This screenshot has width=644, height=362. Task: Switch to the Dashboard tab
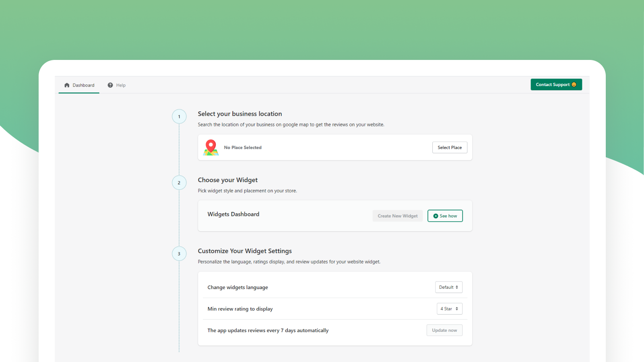point(83,85)
